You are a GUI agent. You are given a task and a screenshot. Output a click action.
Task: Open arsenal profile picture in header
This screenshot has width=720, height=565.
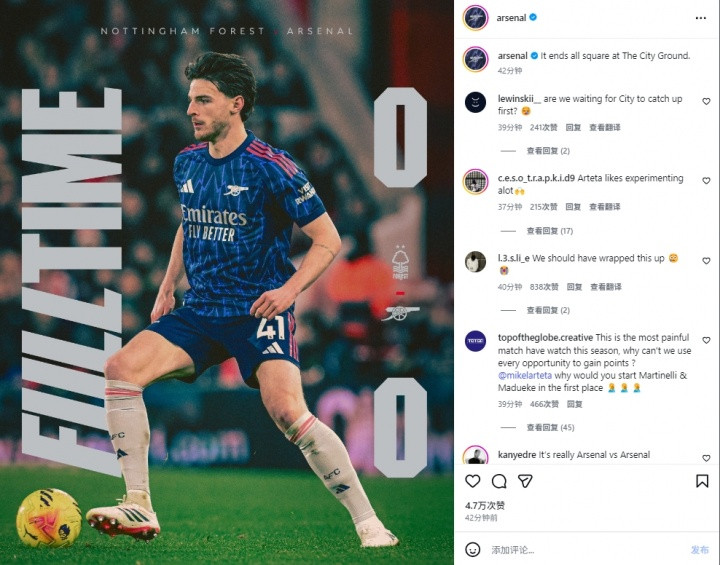click(x=475, y=18)
